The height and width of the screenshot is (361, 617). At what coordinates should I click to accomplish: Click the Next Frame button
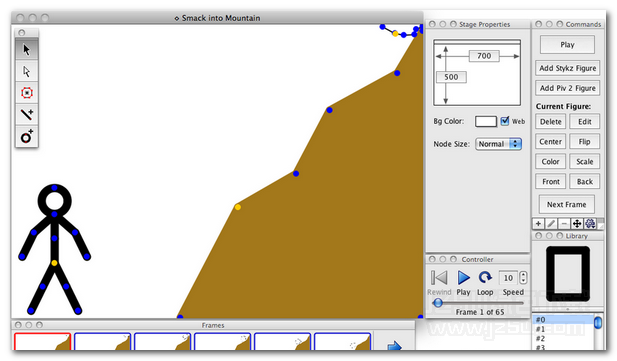coord(566,204)
